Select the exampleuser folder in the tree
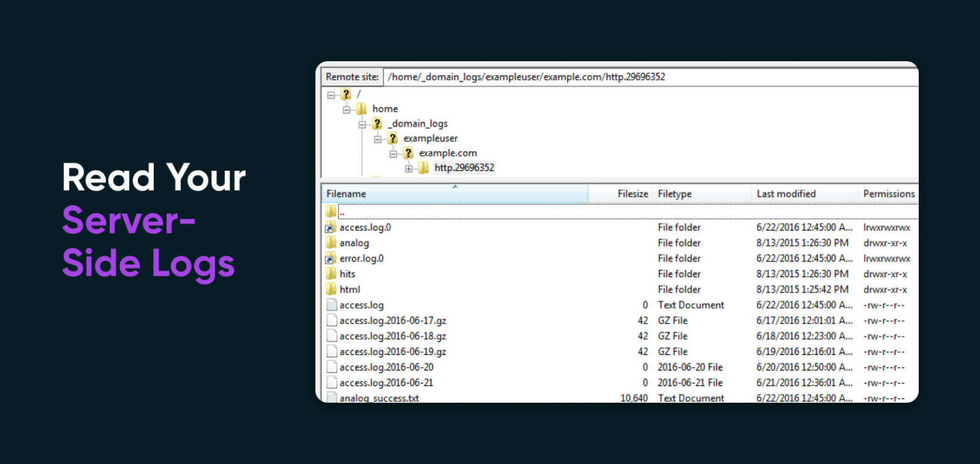The image size is (980, 464). coord(430,138)
